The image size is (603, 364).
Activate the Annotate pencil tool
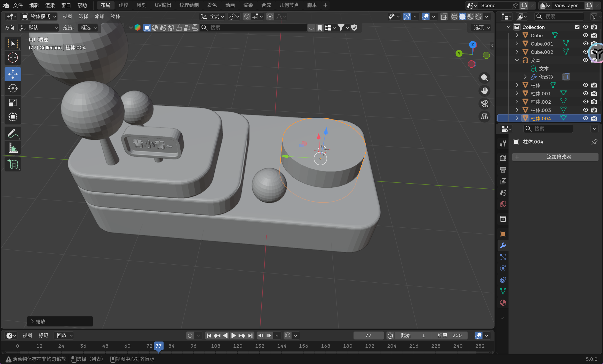click(13, 133)
